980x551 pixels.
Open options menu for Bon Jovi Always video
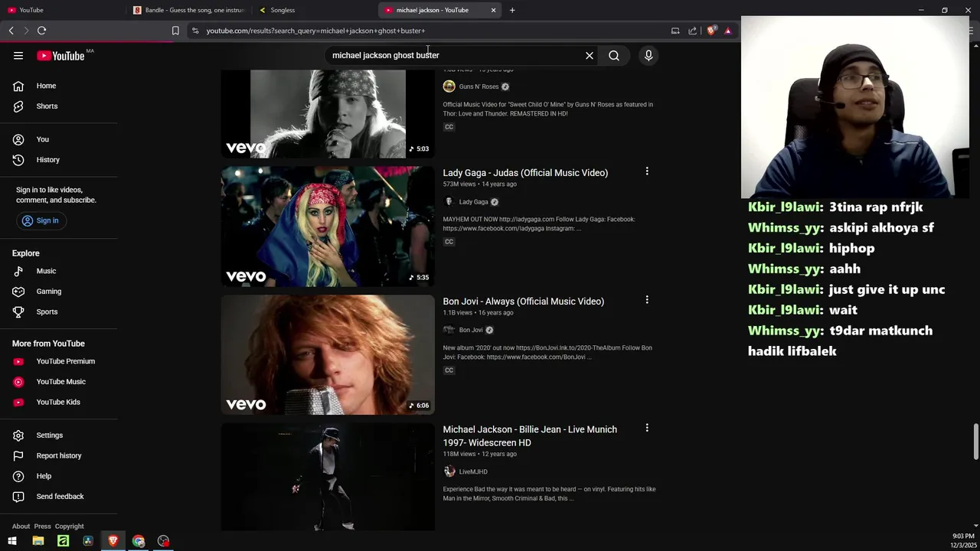(647, 300)
